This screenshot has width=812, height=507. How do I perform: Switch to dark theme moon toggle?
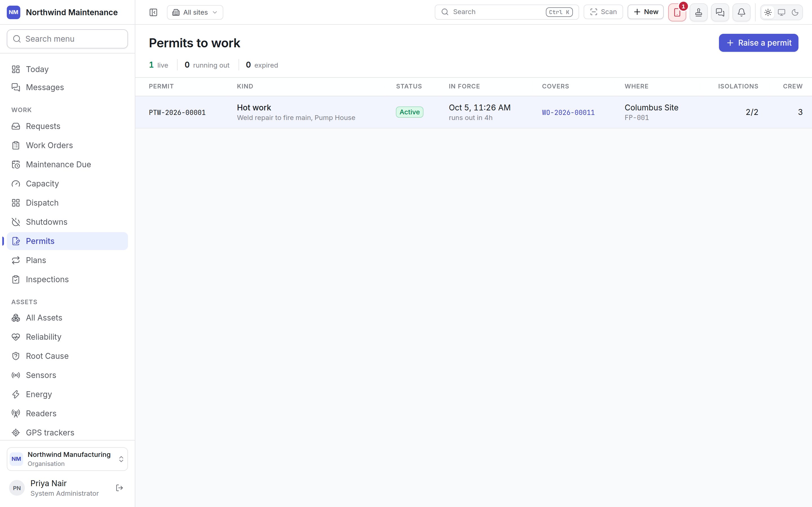coord(795,12)
